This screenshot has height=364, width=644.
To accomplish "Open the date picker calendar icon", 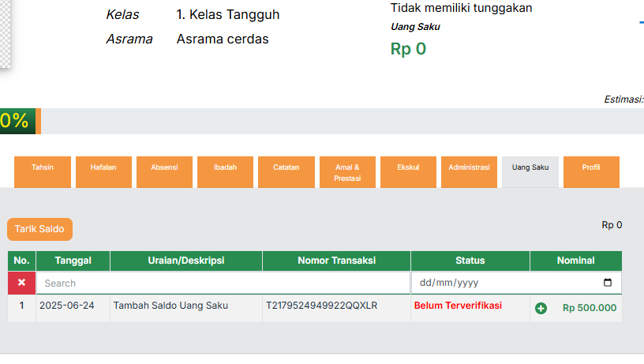I will [x=607, y=283].
